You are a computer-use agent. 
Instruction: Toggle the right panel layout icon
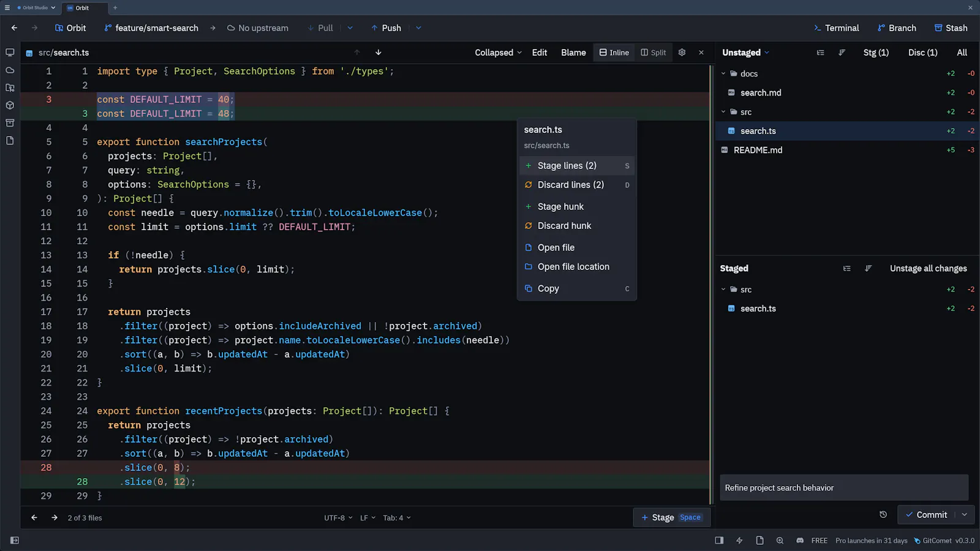(x=719, y=541)
